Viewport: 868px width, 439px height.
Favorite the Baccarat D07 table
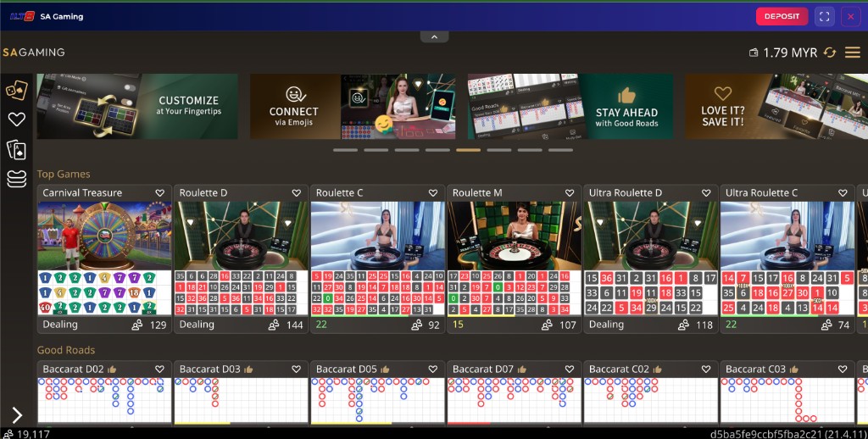coord(570,369)
